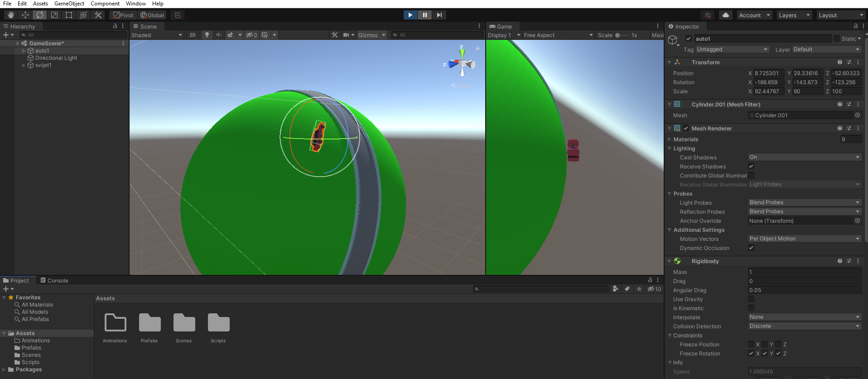Viewport: 868px width, 379px height.
Task: Open the GameObject menu
Action: (x=69, y=4)
